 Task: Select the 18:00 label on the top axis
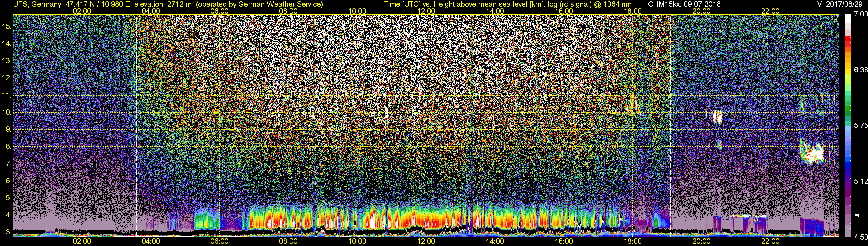tap(632, 11)
